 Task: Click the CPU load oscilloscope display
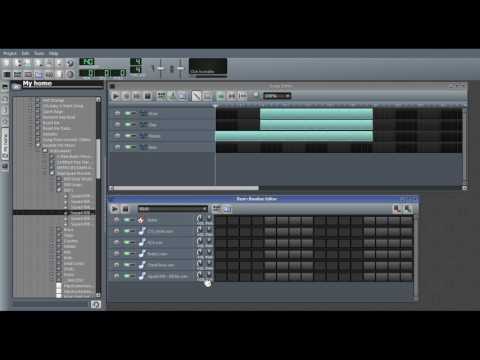point(208,66)
